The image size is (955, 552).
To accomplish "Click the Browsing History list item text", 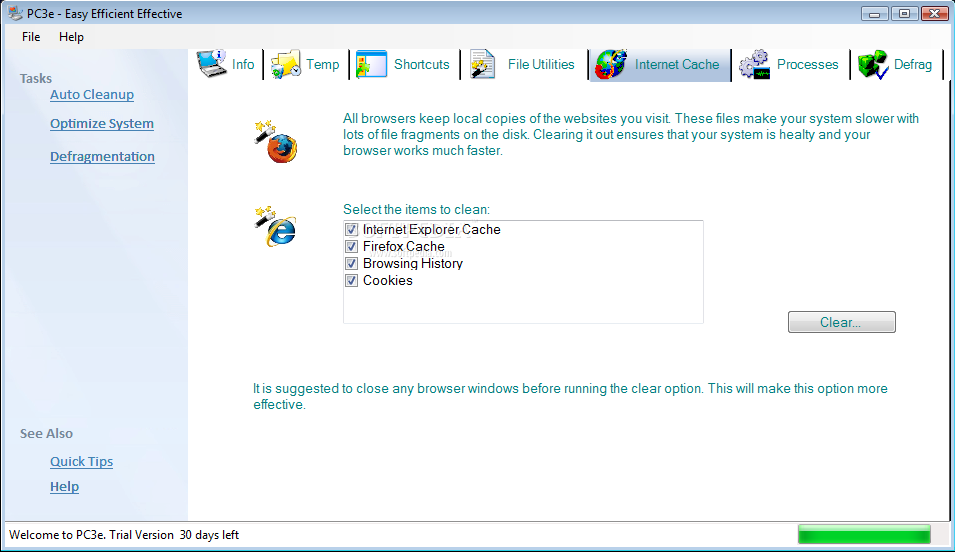I will (x=413, y=264).
